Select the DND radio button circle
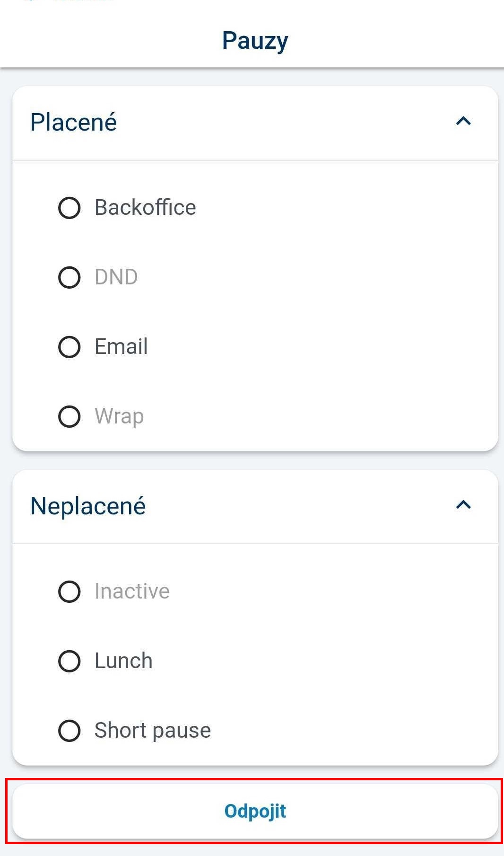 click(x=69, y=277)
